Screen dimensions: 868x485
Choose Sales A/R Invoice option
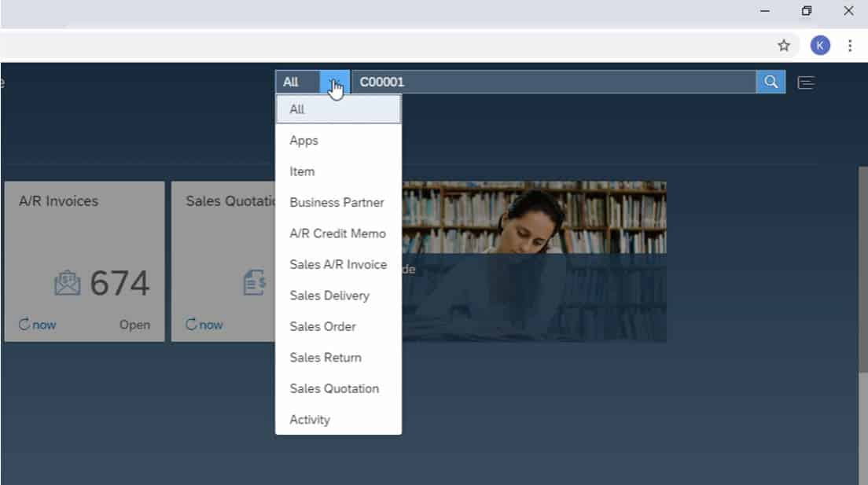[338, 265]
